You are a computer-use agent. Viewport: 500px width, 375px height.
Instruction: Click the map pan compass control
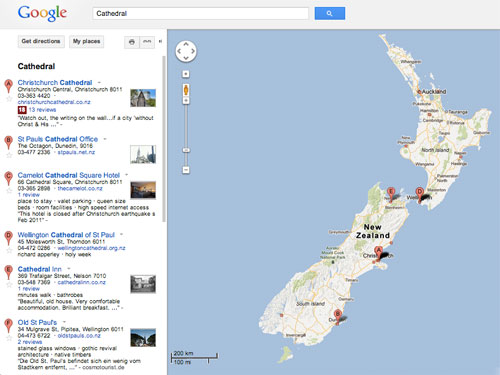click(x=186, y=51)
